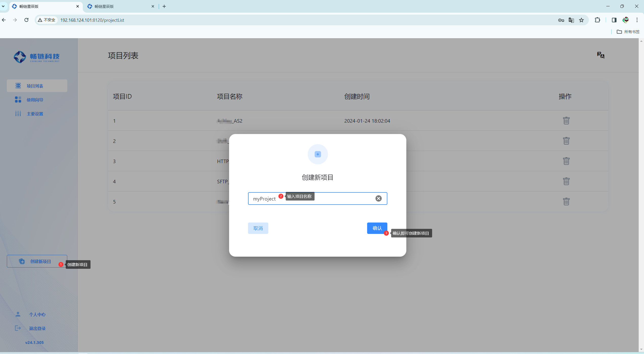Click the Google Translate icon in address bar

click(571, 20)
